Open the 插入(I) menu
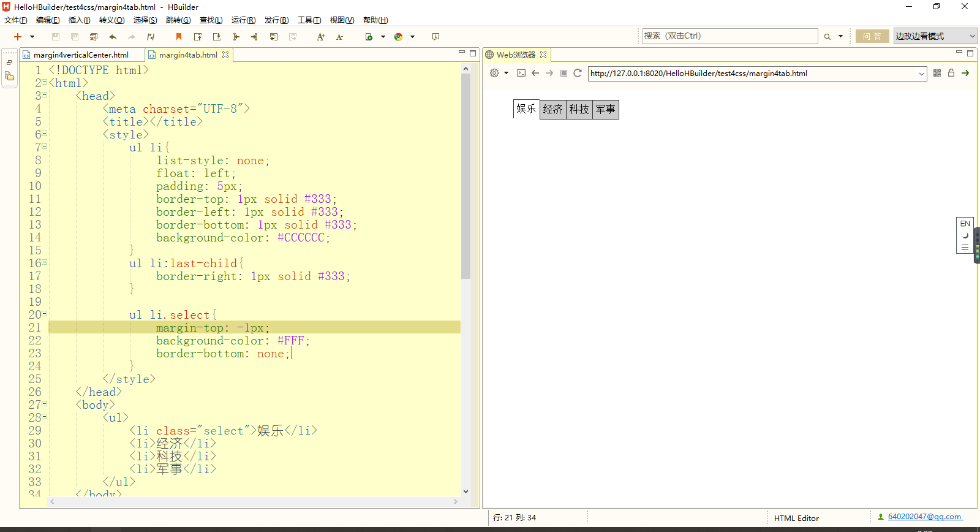980x532 pixels. point(79,20)
